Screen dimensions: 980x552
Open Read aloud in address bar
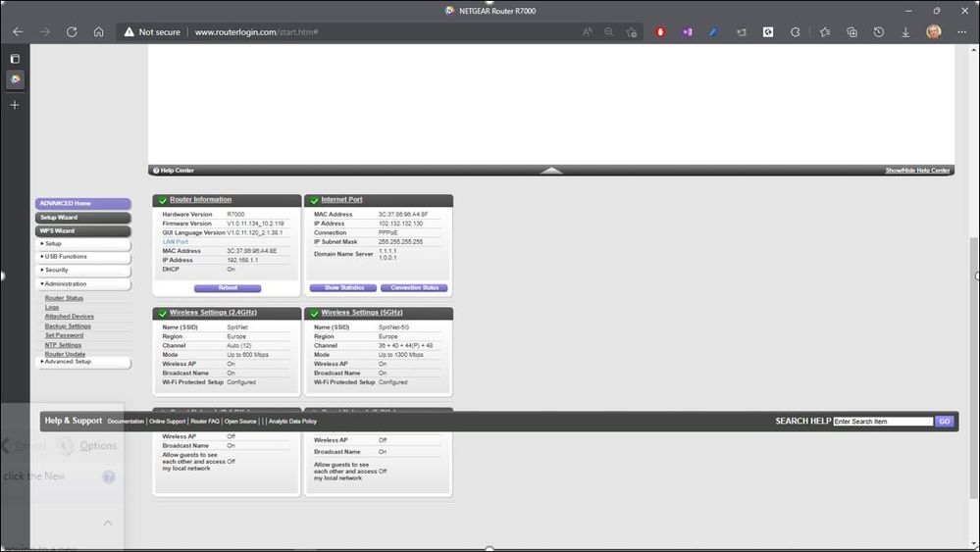(x=587, y=31)
